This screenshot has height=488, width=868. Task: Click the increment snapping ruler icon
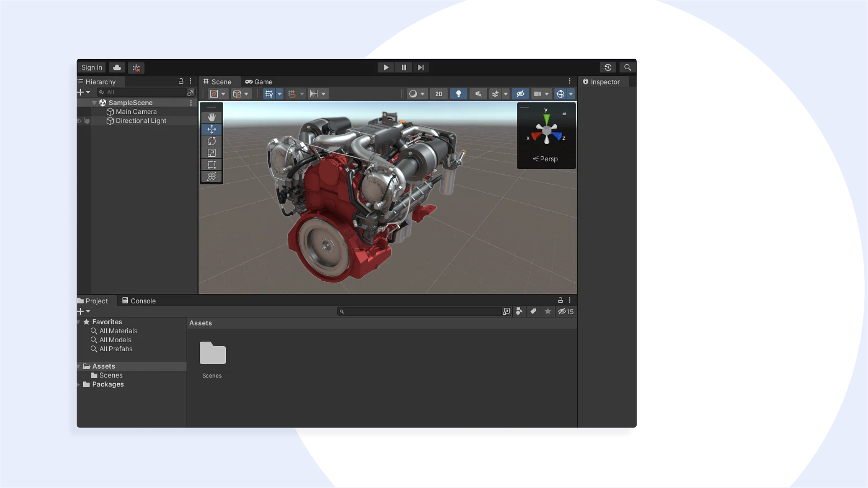coord(314,94)
